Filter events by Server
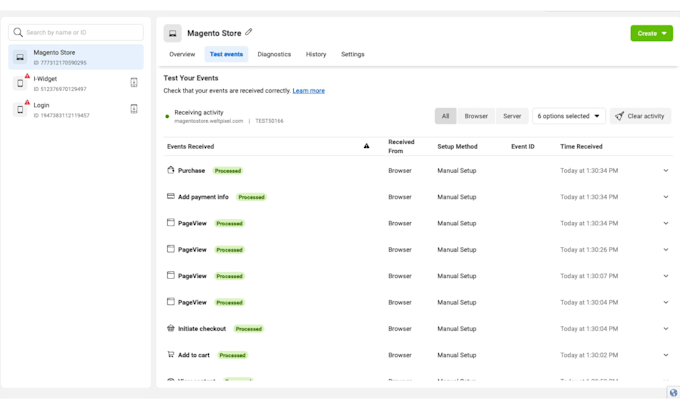 (x=512, y=116)
